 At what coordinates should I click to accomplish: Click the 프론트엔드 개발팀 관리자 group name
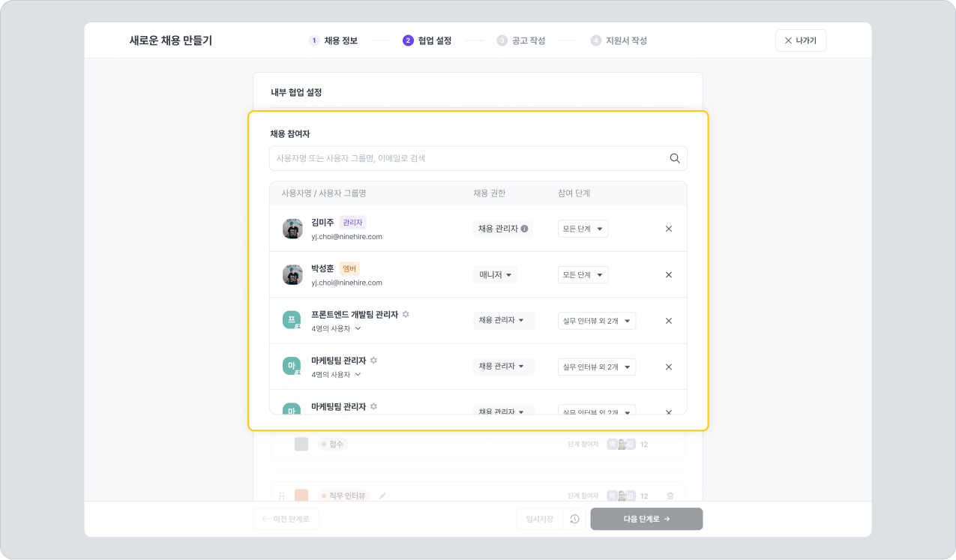355,315
